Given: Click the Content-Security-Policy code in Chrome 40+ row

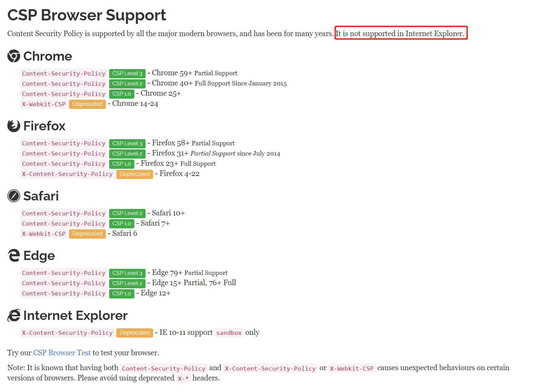Looking at the screenshot, I should [64, 84].
